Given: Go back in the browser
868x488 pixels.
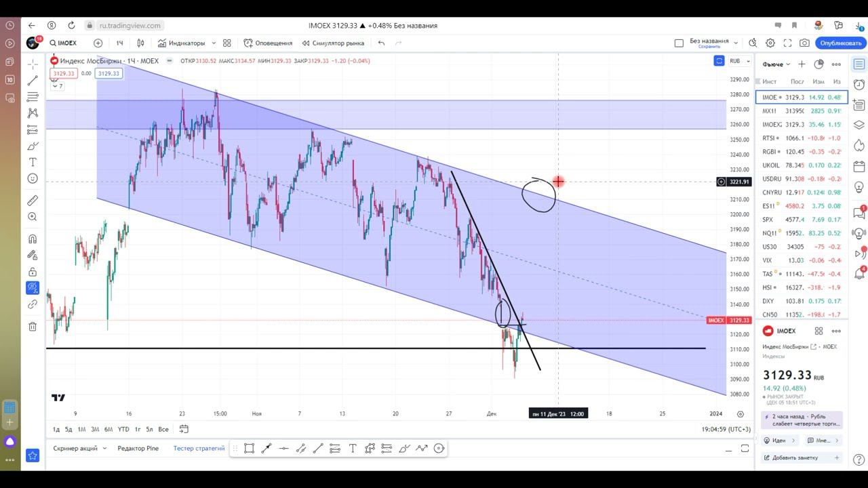Looking at the screenshot, I should click(x=31, y=25).
